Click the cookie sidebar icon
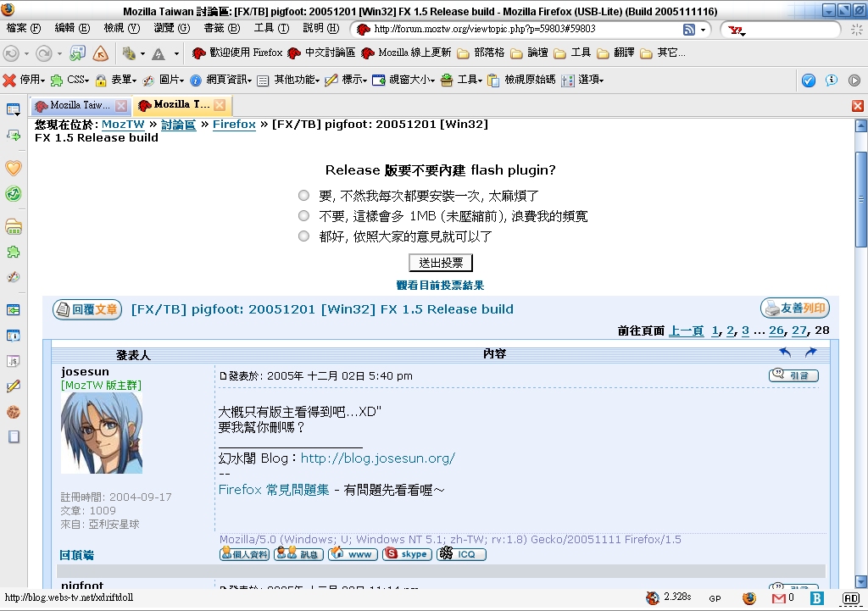Viewport: 868px width, 611px height. pos(14,412)
